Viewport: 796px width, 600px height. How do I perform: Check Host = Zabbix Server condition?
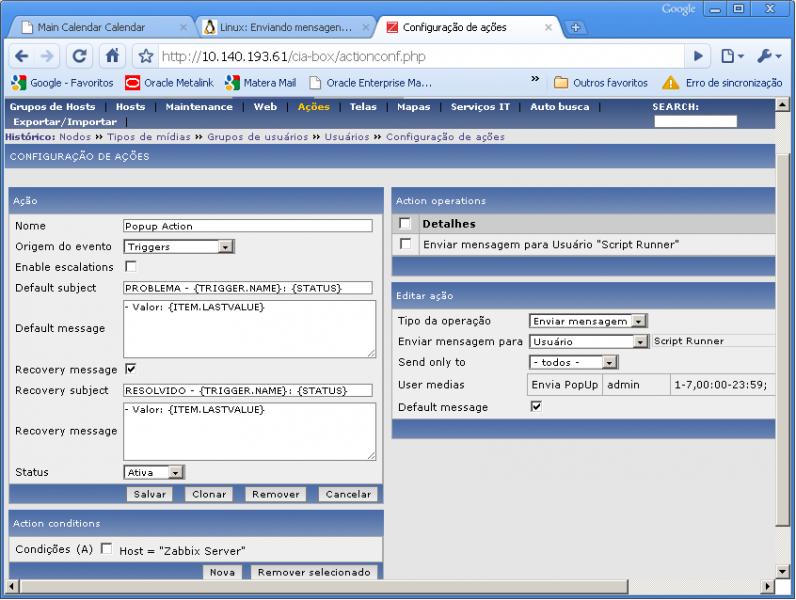(107, 548)
